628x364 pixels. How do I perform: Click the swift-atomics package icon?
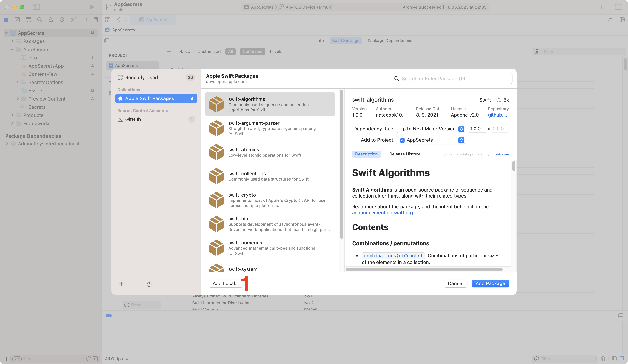[215, 152]
